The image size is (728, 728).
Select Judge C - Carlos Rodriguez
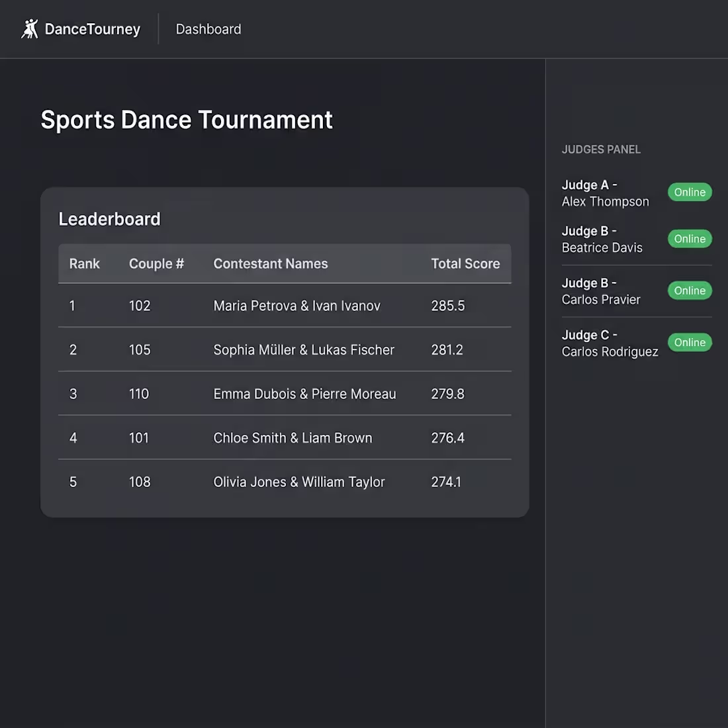pyautogui.click(x=610, y=343)
